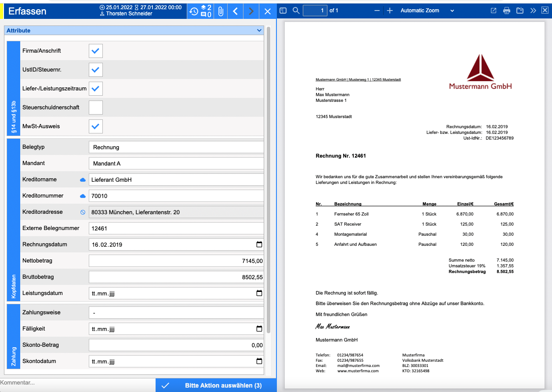This screenshot has height=392, width=552.
Task: Close the Erfassen form with X
Action: pyautogui.click(x=268, y=11)
